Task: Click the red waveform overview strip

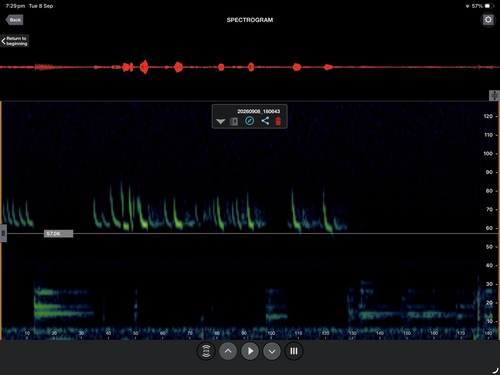Action: click(250, 67)
